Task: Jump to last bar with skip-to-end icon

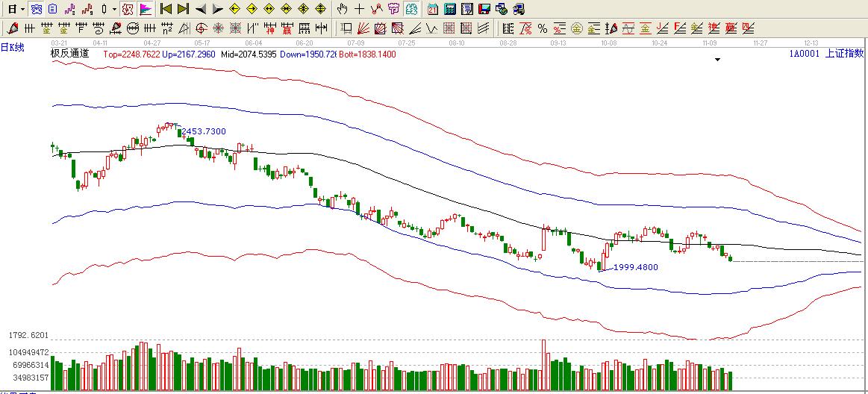Action: (183, 9)
